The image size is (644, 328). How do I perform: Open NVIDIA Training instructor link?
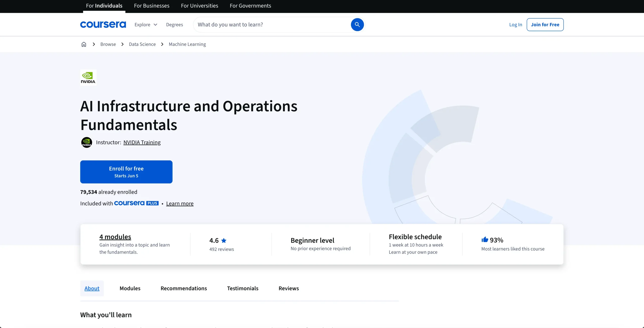[142, 142]
